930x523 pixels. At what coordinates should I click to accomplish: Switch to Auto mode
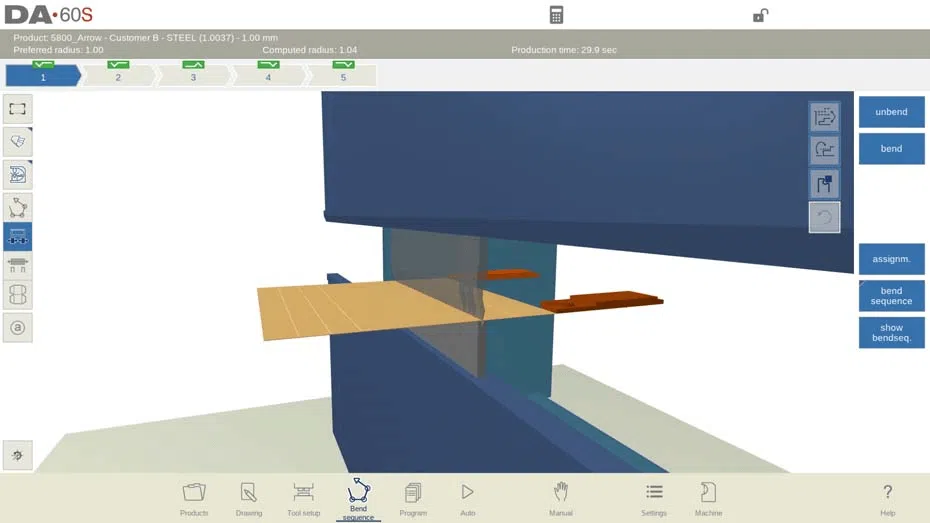[x=467, y=499]
